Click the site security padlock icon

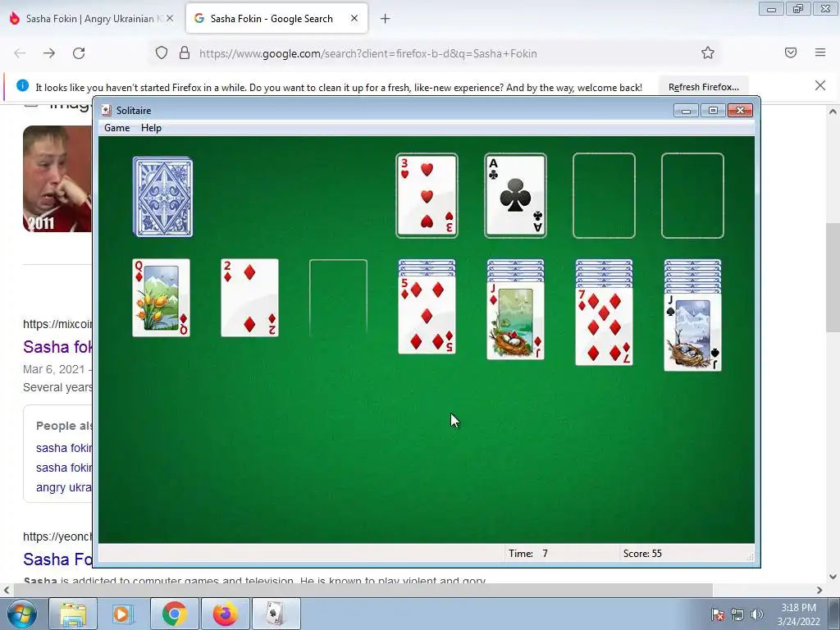pyautogui.click(x=185, y=53)
